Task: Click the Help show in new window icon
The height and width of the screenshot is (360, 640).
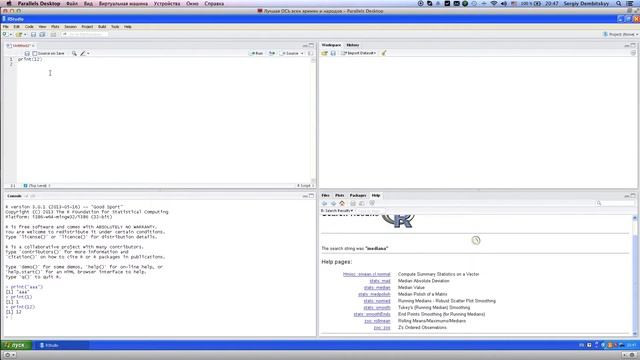Action: pyautogui.click(x=362, y=203)
